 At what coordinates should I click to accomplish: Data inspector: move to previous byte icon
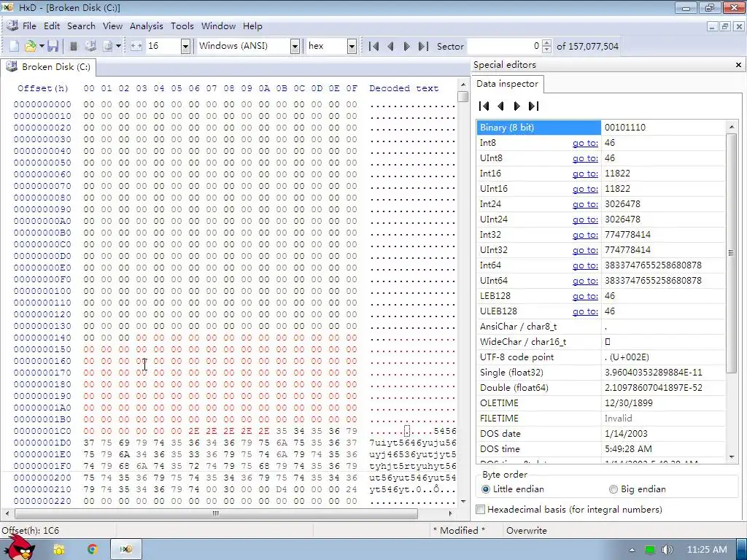tap(500, 106)
